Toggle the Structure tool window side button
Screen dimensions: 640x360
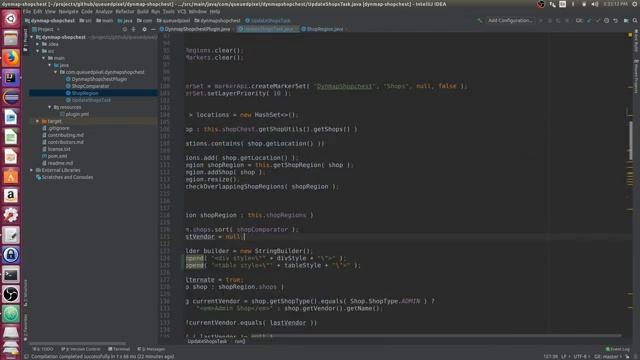coord(26,293)
